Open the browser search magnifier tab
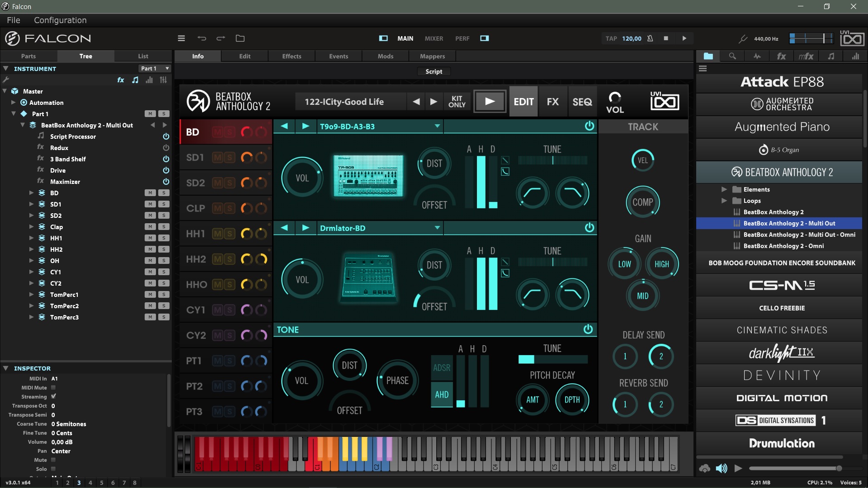The width and height of the screenshot is (868, 488). tap(732, 56)
